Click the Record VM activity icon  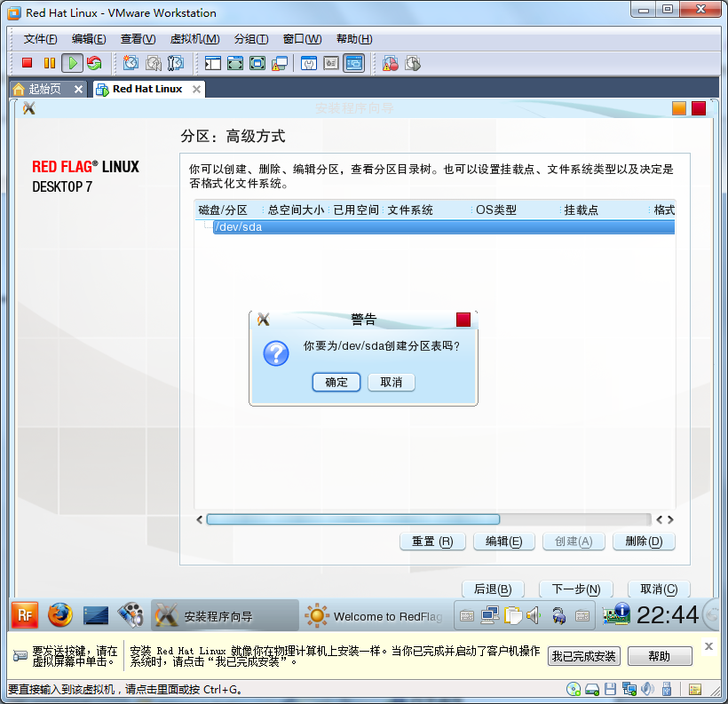(x=390, y=63)
